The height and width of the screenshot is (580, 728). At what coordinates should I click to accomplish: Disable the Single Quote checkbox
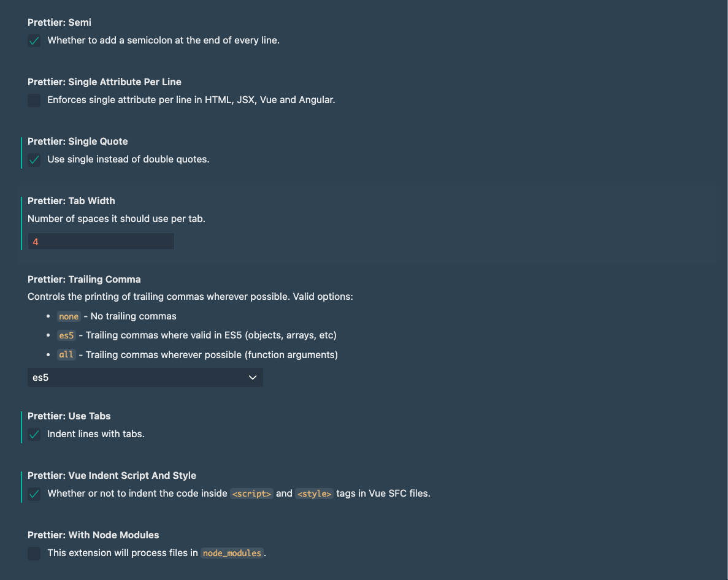tap(34, 160)
